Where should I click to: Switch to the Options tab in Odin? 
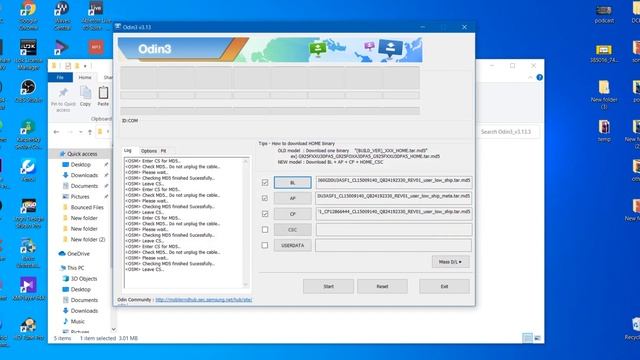click(149, 151)
